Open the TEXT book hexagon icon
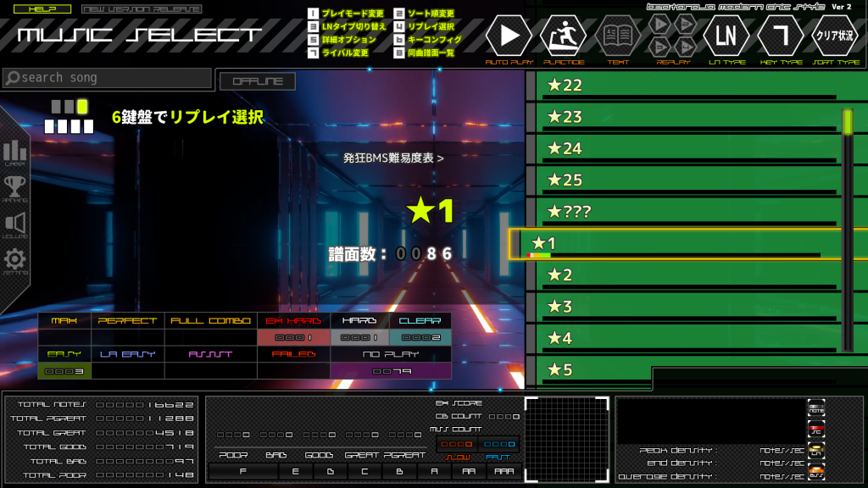 coord(618,34)
